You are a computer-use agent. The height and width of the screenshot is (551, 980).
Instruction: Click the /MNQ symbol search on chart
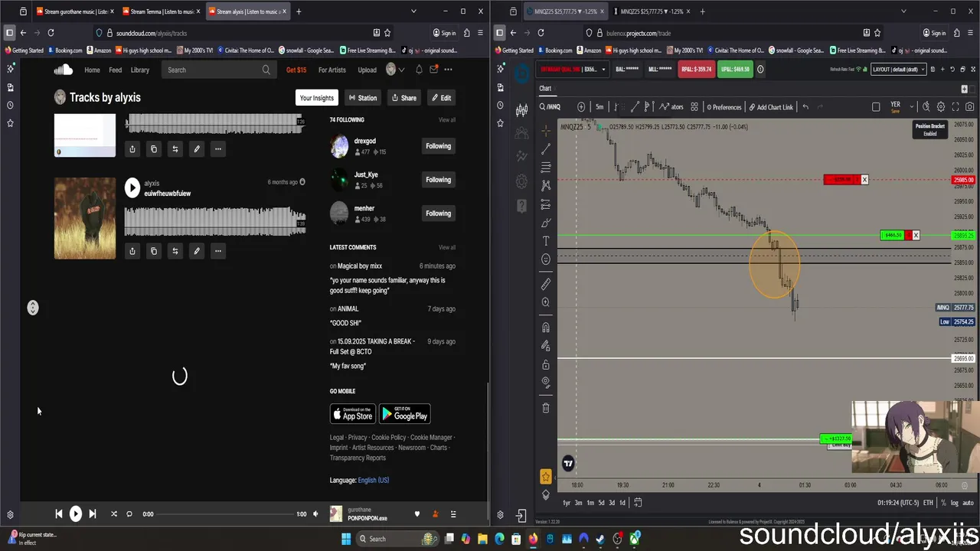pyautogui.click(x=550, y=107)
